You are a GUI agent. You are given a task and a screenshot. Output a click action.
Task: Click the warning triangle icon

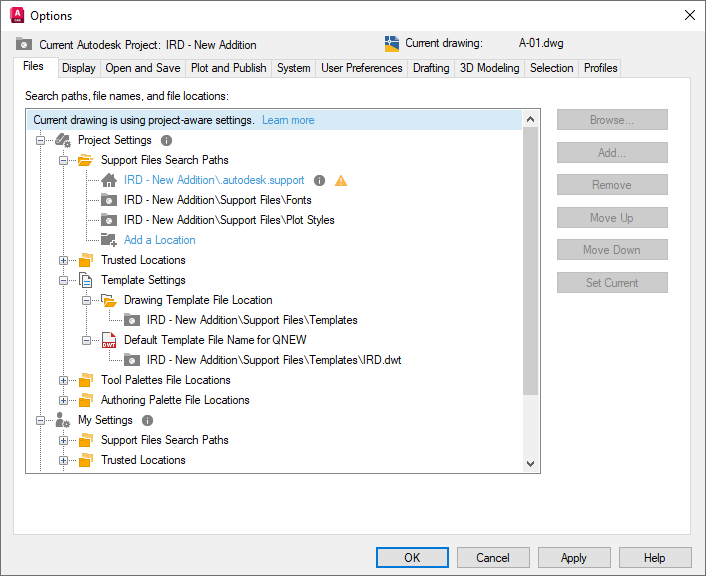(x=341, y=181)
